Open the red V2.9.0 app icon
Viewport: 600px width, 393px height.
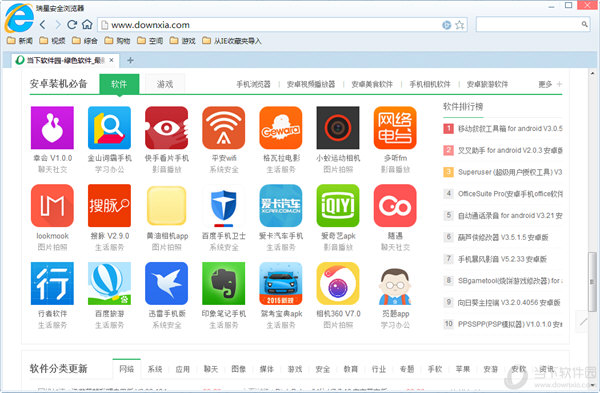pyautogui.click(x=109, y=205)
